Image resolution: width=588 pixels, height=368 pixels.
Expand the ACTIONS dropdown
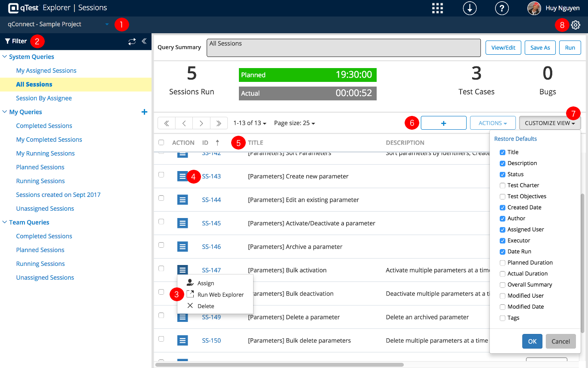(x=492, y=123)
